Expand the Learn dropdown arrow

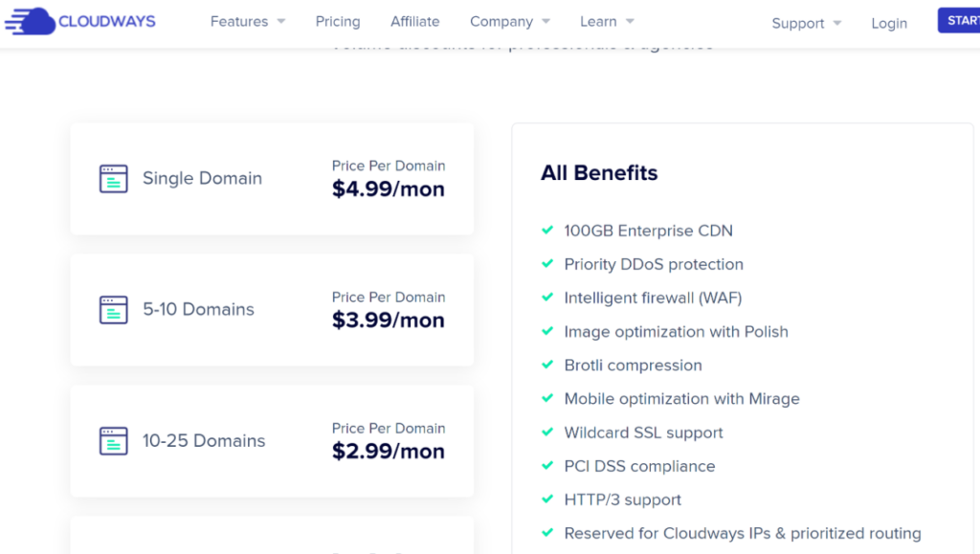630,22
